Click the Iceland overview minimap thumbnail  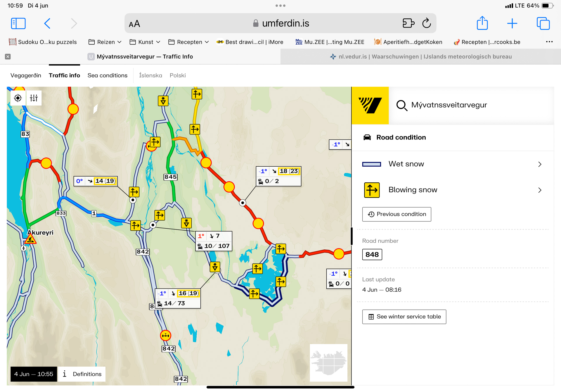coord(328,363)
